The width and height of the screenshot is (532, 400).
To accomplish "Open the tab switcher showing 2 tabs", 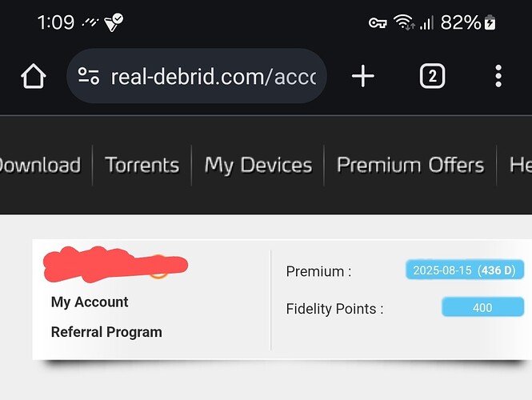I will point(432,76).
